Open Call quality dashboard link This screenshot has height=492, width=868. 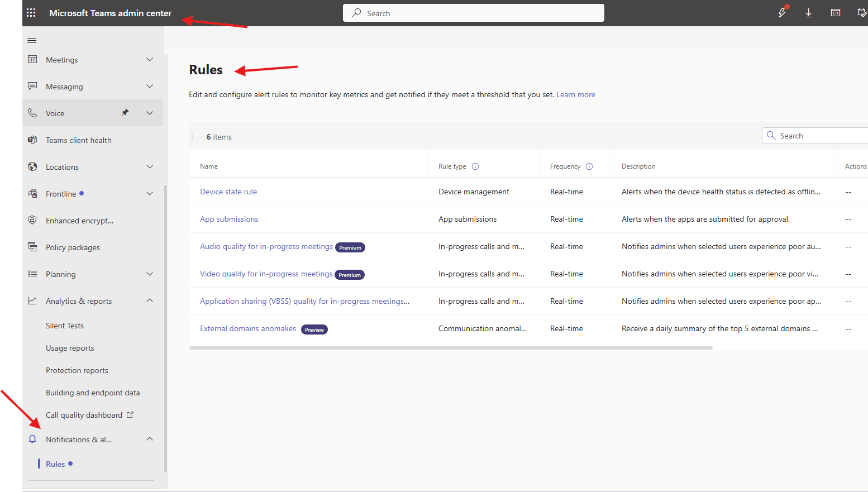click(84, 415)
